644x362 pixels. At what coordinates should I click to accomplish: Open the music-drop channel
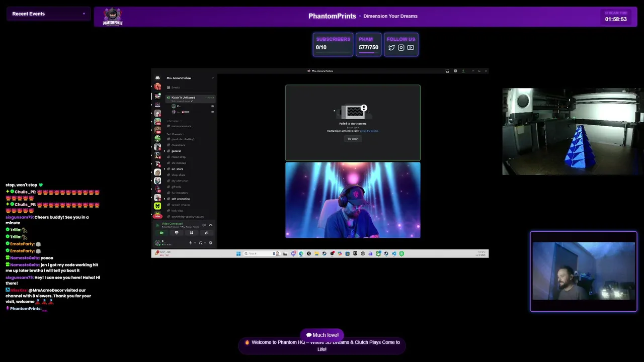(x=190, y=157)
